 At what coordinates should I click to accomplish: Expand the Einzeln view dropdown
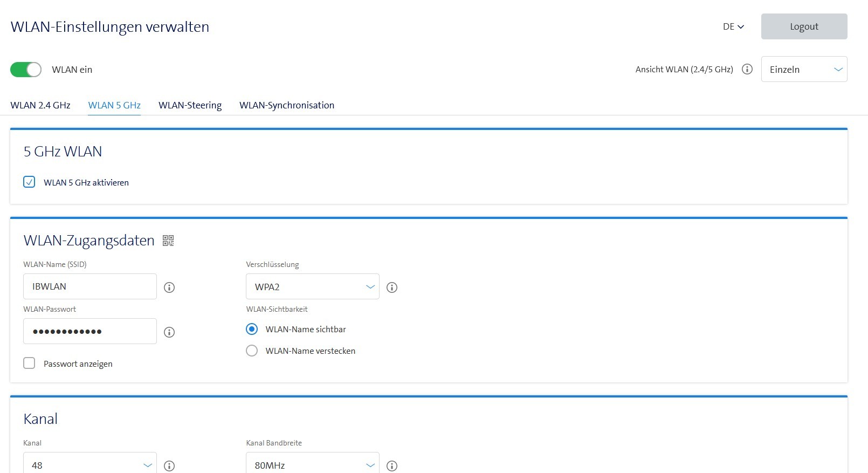pos(804,70)
